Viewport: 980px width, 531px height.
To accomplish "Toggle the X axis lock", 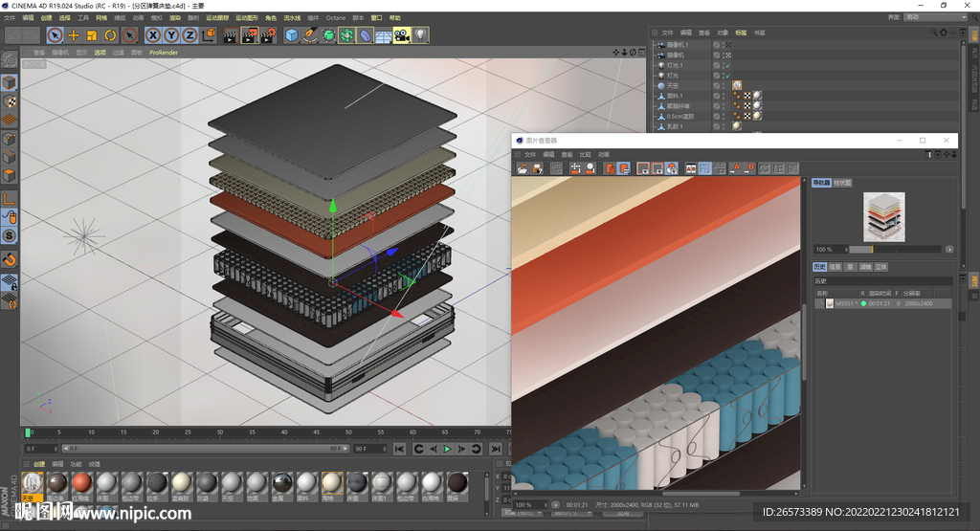I will (153, 35).
